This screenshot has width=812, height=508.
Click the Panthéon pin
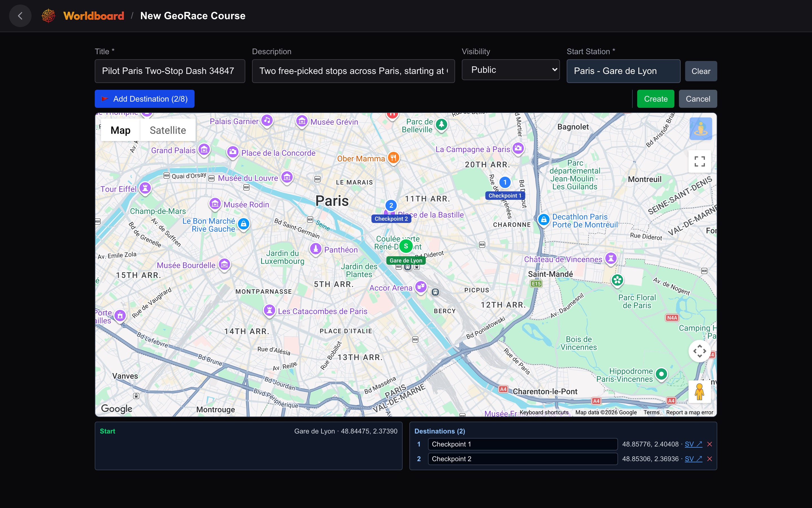pyautogui.click(x=315, y=249)
